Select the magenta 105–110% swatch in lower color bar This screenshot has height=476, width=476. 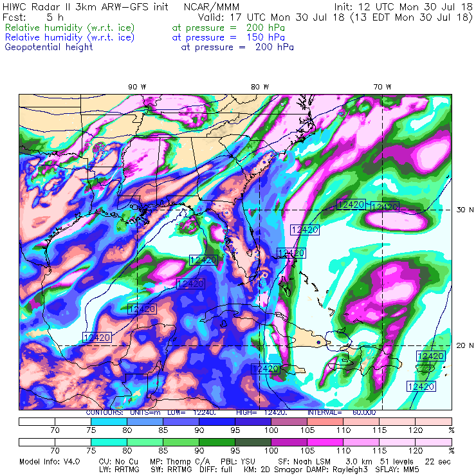(x=325, y=442)
